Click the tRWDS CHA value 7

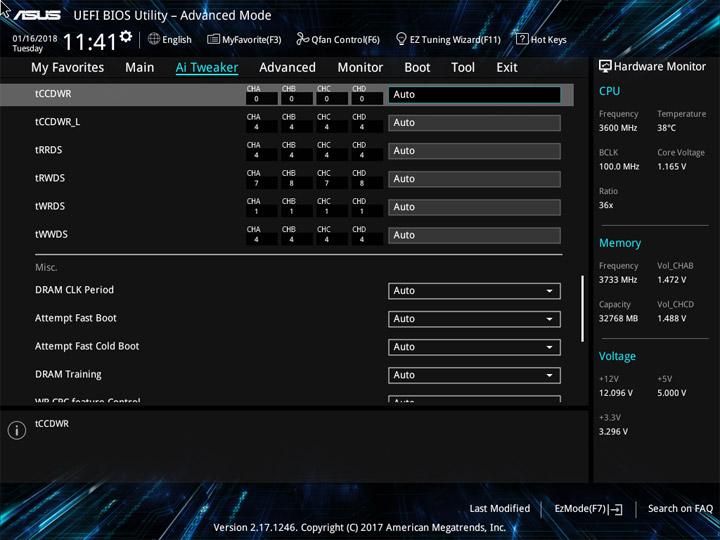256,183
